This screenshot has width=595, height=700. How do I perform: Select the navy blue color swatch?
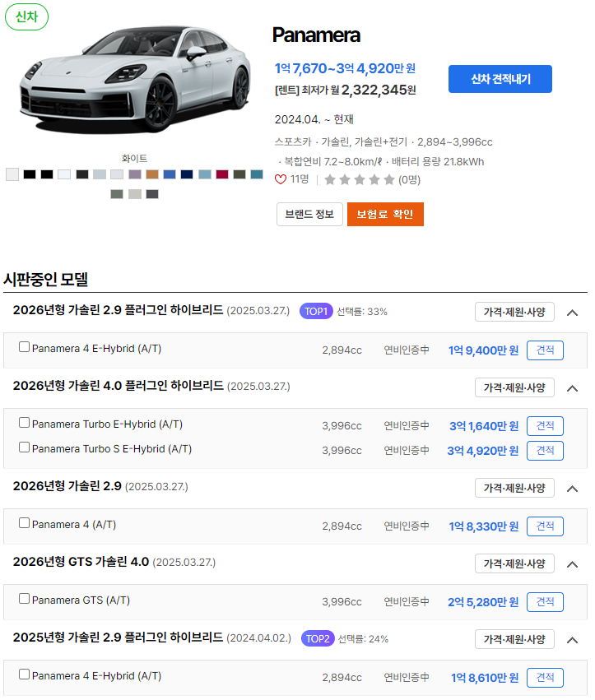(x=187, y=174)
